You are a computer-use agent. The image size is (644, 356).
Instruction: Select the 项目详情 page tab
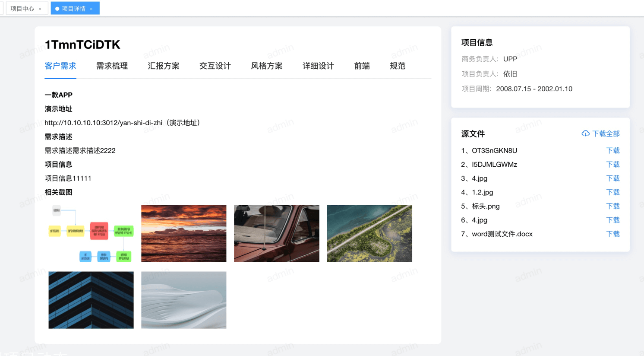75,8
